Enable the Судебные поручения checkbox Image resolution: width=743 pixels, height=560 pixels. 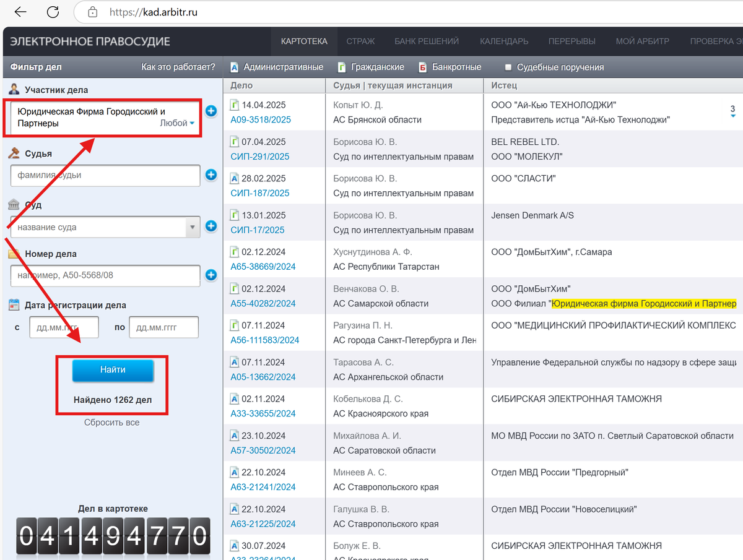508,67
